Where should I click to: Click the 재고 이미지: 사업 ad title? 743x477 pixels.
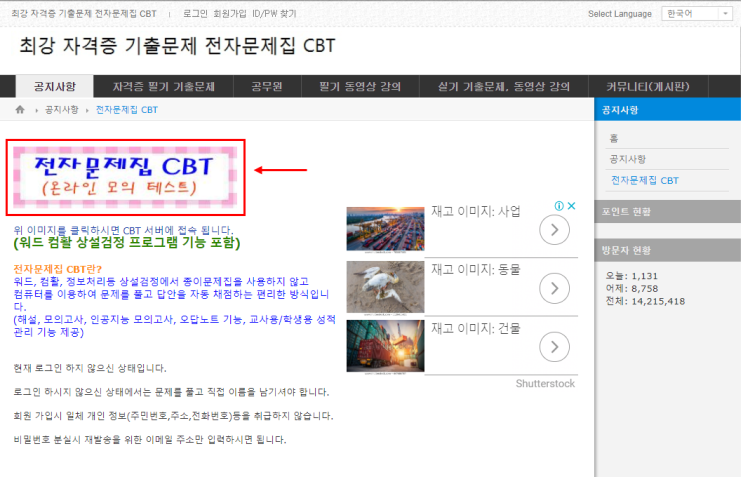[476, 211]
